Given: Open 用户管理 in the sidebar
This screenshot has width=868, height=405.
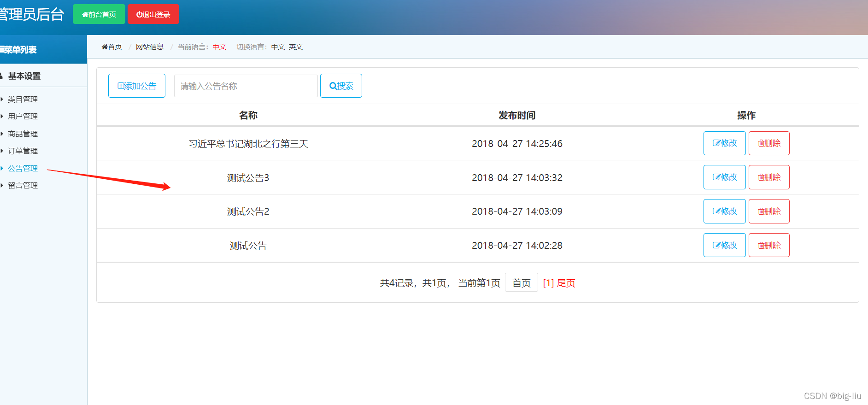Looking at the screenshot, I should 23,116.
